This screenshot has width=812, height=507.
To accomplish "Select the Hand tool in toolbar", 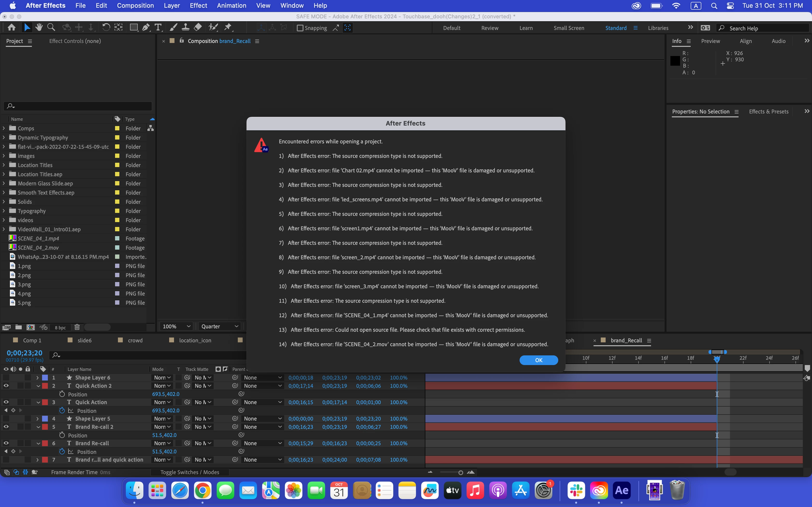I will (39, 28).
